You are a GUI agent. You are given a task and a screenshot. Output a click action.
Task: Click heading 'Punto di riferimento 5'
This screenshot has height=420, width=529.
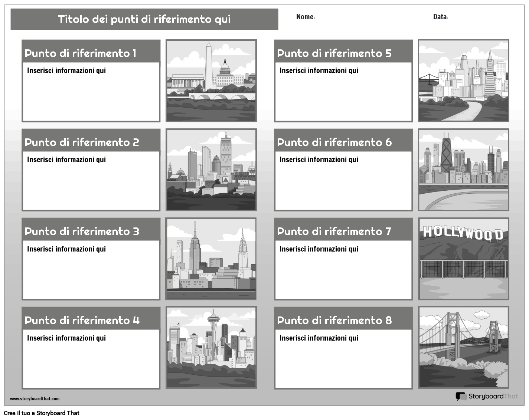click(334, 53)
